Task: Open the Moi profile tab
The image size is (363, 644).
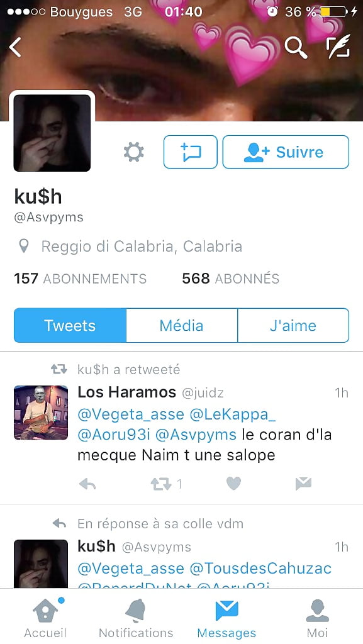Action: 318,618
